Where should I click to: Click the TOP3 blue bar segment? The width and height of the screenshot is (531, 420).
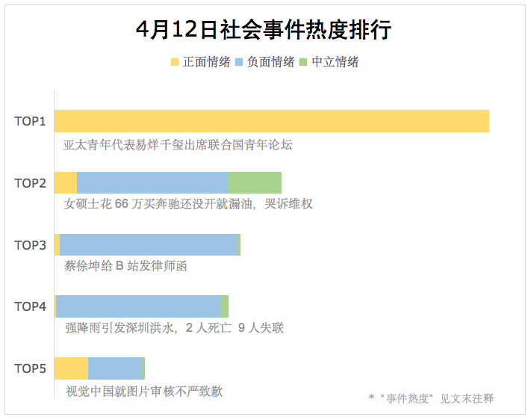click(x=149, y=244)
